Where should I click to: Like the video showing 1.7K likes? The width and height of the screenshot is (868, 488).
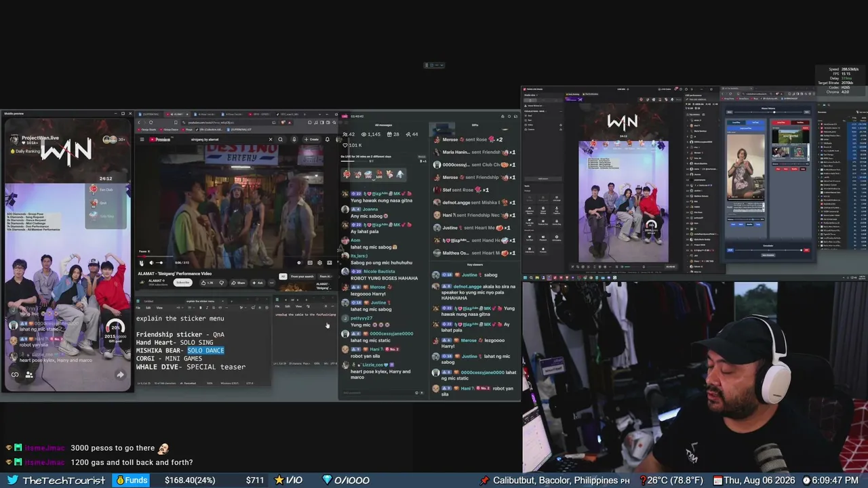pos(210,283)
